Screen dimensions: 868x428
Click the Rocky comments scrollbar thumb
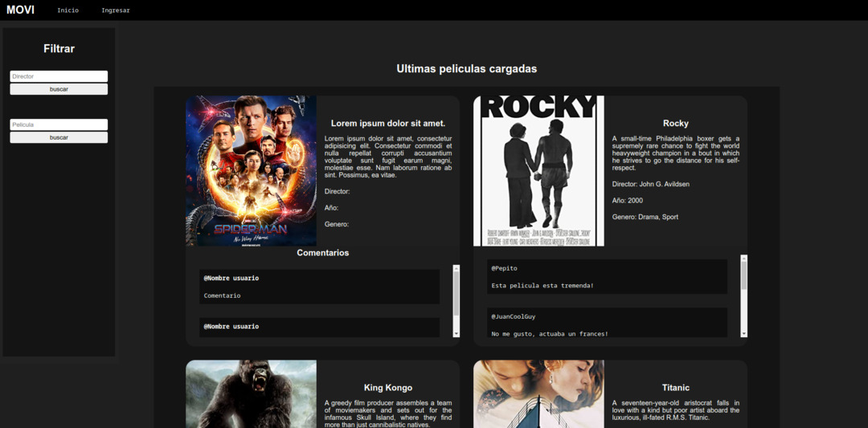tap(744, 276)
